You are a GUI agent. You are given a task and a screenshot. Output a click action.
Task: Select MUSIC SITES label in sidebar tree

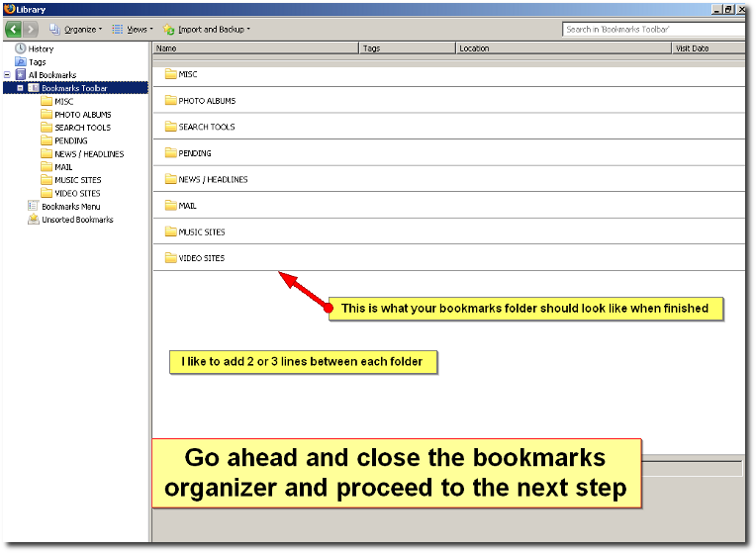pos(78,180)
